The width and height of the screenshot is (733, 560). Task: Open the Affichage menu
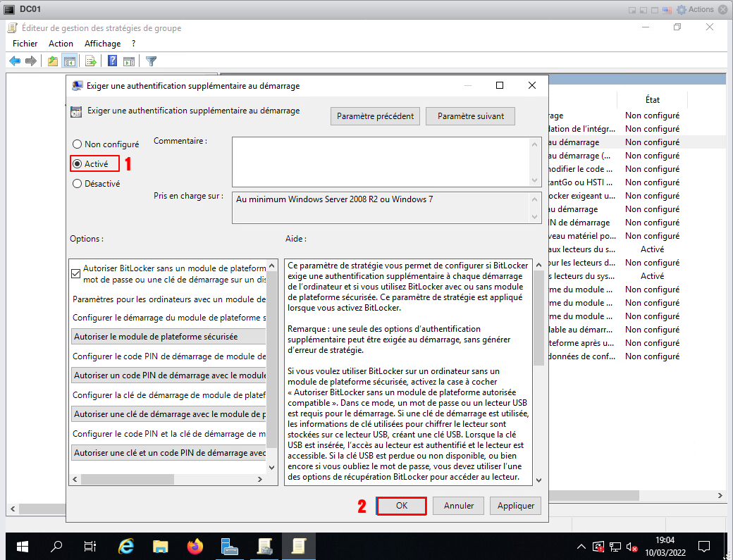102,44
